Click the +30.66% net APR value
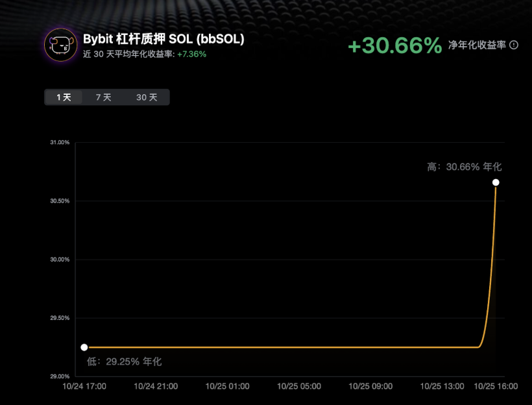Screen dimensions: 532x405 (x=395, y=45)
